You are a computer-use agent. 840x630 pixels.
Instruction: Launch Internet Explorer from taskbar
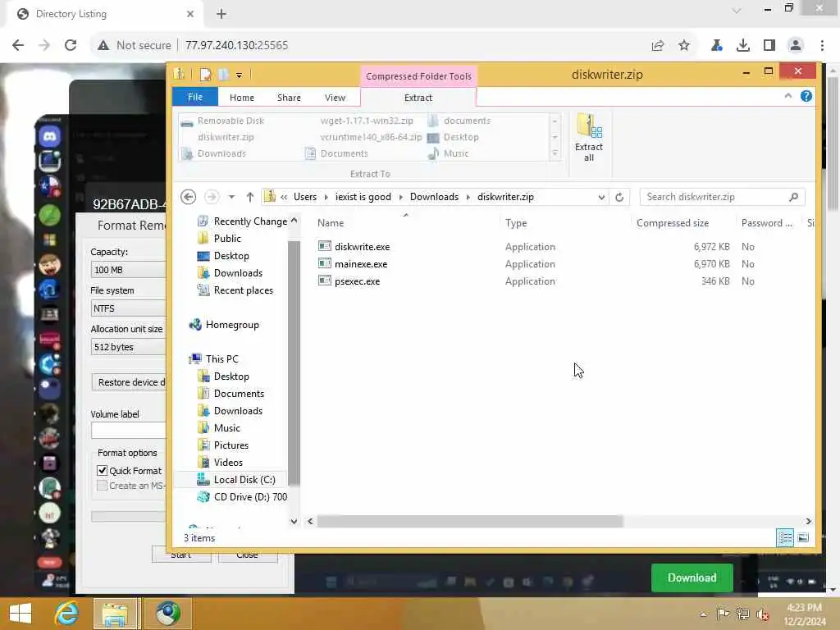[66, 614]
